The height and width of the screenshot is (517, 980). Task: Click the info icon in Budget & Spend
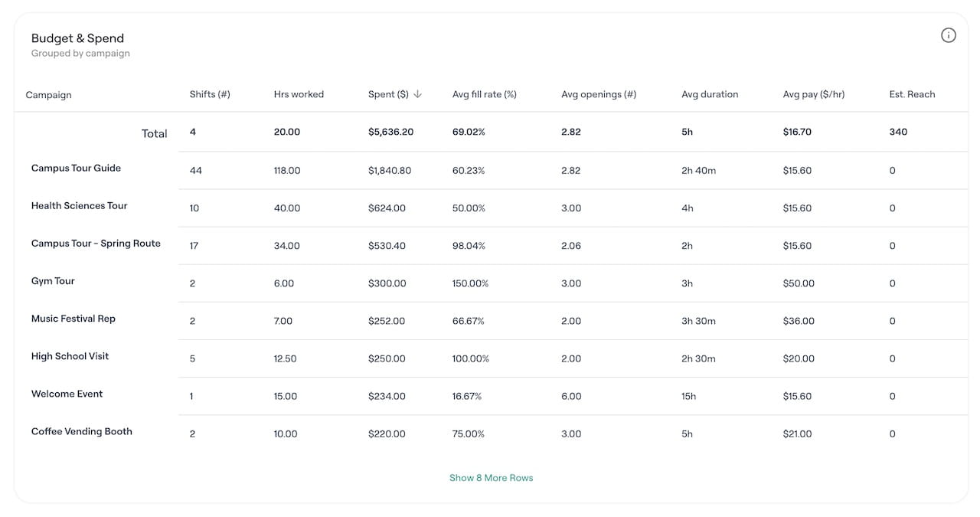pyautogui.click(x=948, y=35)
